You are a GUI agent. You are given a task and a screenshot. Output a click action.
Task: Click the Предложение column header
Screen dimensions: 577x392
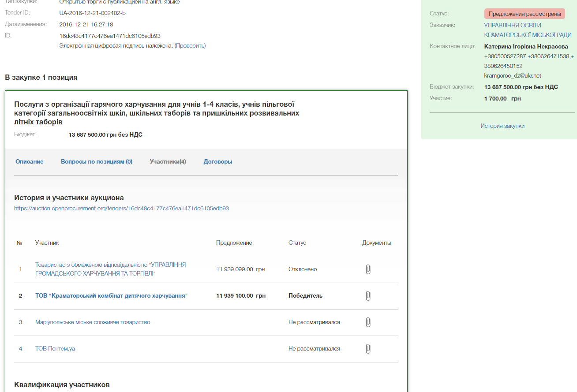pos(234,243)
